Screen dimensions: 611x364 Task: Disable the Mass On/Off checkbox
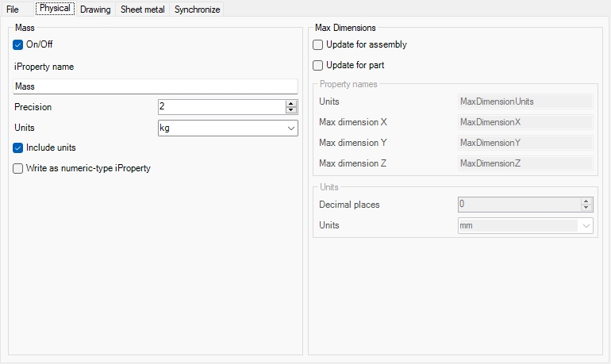[18, 44]
